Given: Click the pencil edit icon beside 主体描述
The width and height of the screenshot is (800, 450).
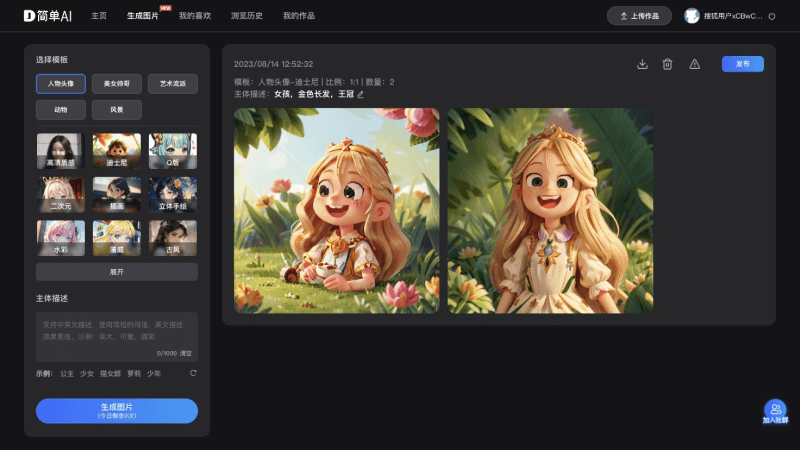Looking at the screenshot, I should [361, 95].
